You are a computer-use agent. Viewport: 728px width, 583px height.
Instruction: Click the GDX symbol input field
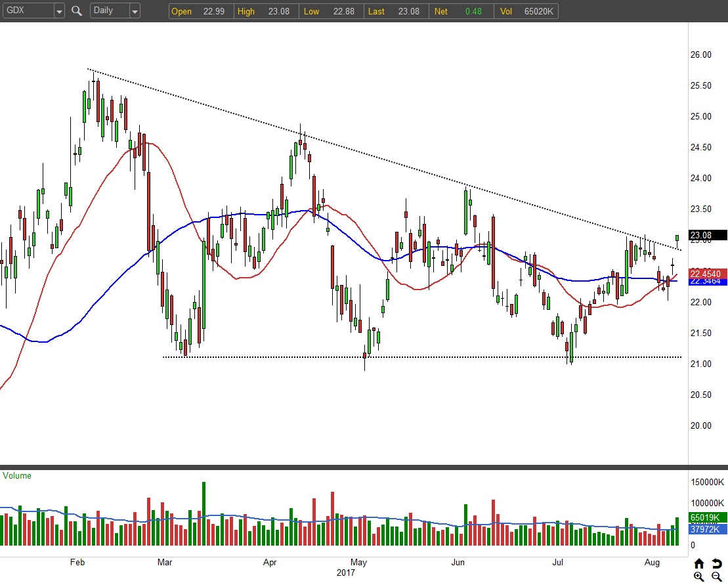tap(28, 11)
